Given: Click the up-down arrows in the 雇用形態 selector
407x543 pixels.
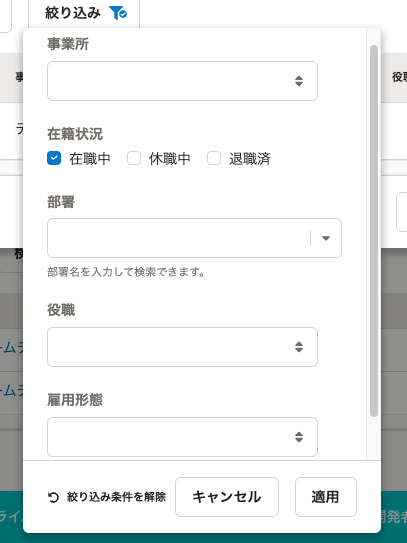Looking at the screenshot, I should (299, 437).
